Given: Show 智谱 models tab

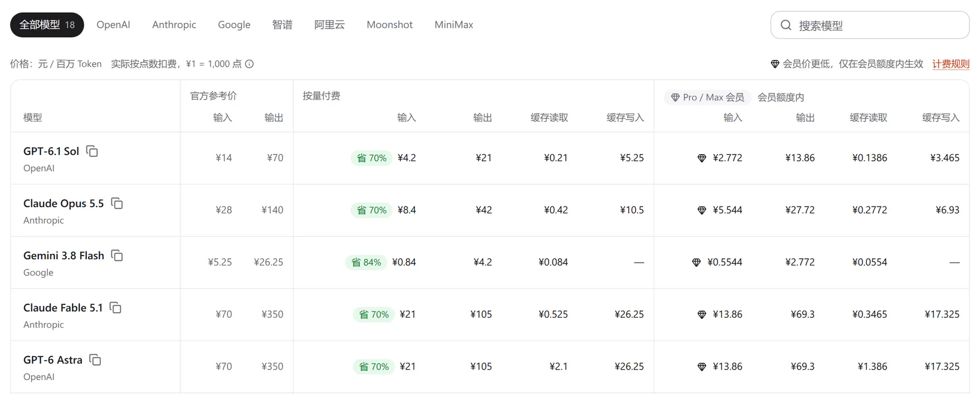Looking at the screenshot, I should [x=282, y=25].
